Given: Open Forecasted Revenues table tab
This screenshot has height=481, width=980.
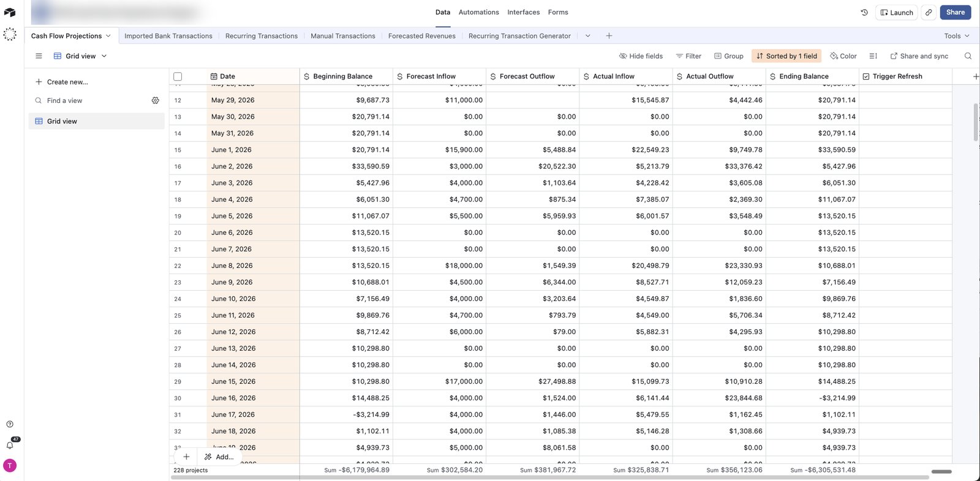Looking at the screenshot, I should 422,36.
